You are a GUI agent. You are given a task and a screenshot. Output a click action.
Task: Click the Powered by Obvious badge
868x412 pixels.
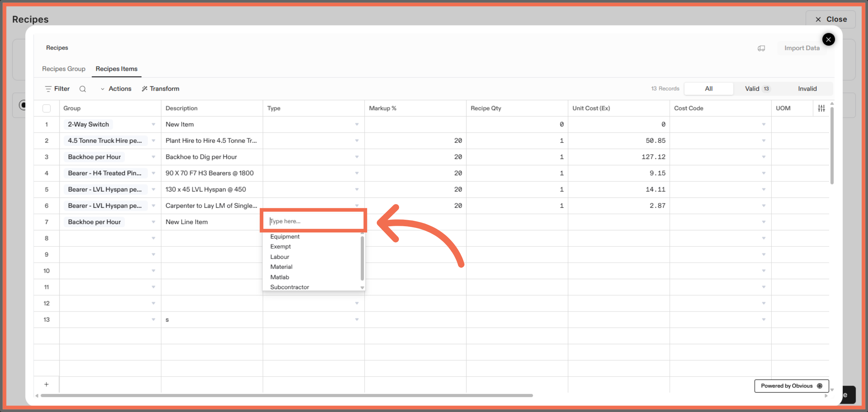point(791,386)
